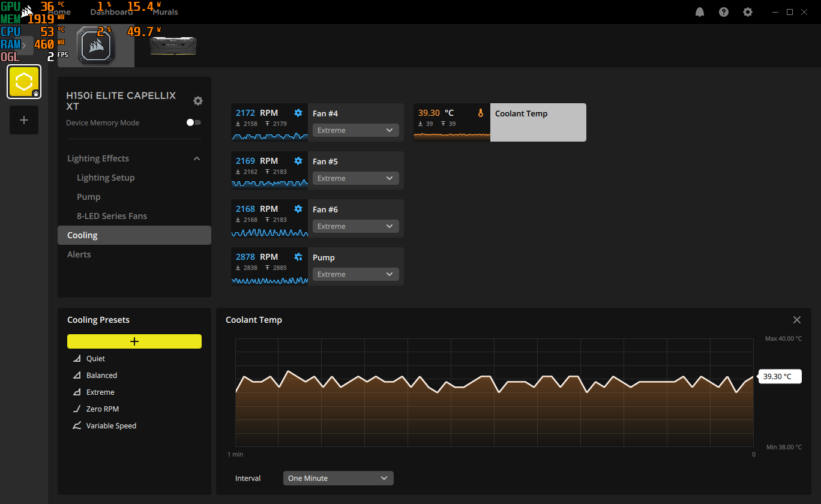Open Fan #4 preset dropdown
This screenshot has height=504, width=821.
pyautogui.click(x=356, y=130)
